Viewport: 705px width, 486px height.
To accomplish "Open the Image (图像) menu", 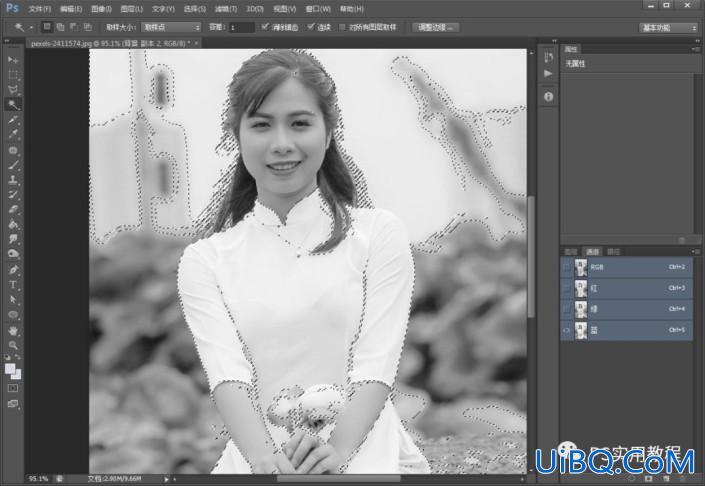I will [101, 9].
